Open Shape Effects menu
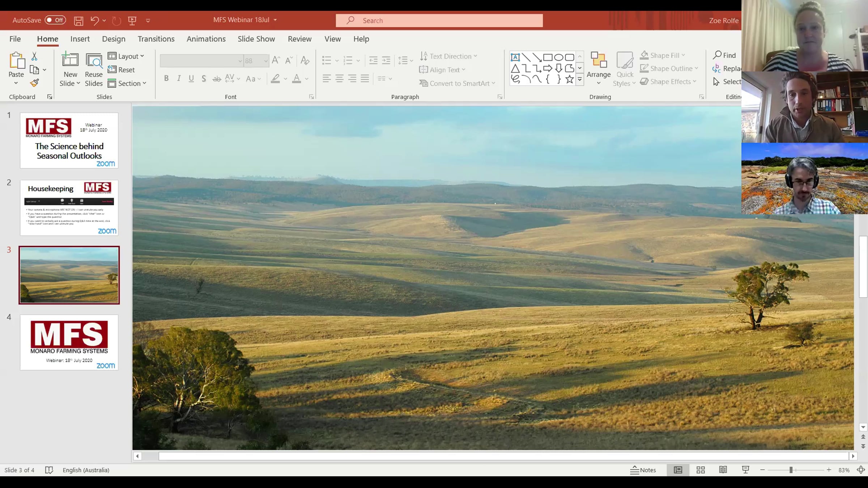Viewport: 868px width, 488px height. point(668,82)
